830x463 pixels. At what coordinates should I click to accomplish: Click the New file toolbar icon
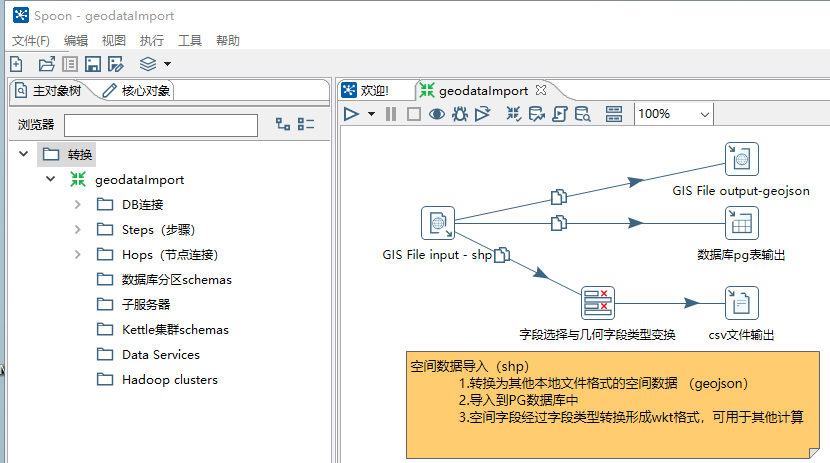[x=16, y=64]
